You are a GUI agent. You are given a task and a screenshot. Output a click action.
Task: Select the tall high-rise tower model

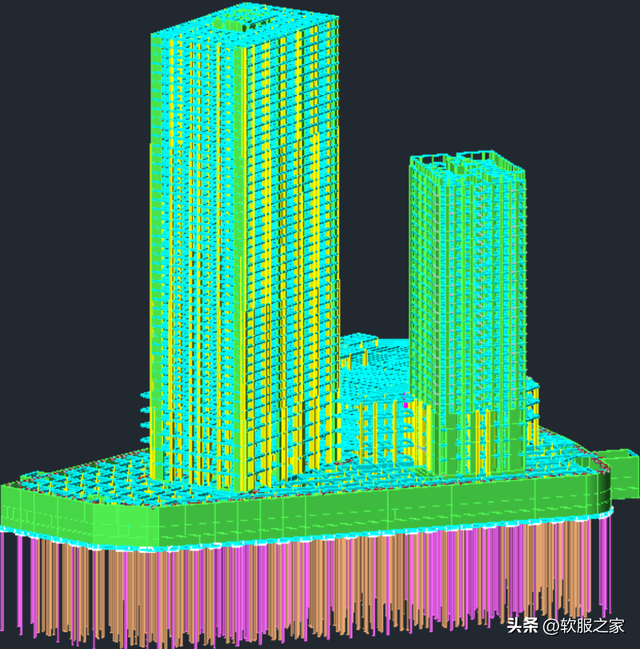point(244,248)
